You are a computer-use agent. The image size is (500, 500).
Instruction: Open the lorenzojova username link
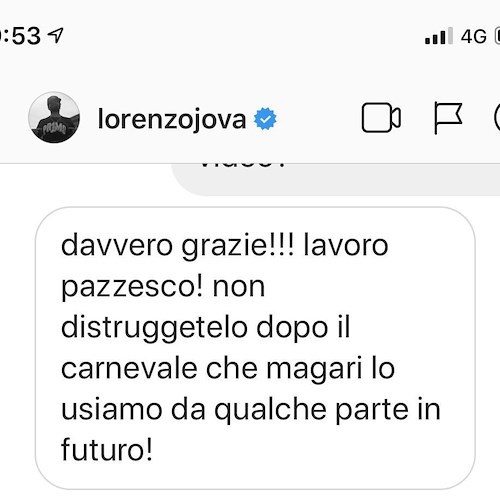click(172, 119)
